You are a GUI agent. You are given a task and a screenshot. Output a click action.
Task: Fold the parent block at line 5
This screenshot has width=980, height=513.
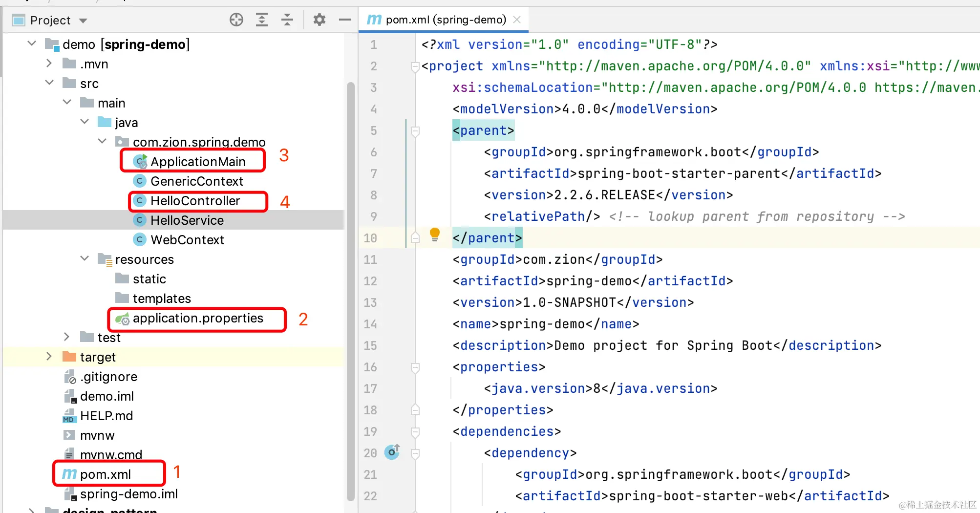[x=415, y=131]
